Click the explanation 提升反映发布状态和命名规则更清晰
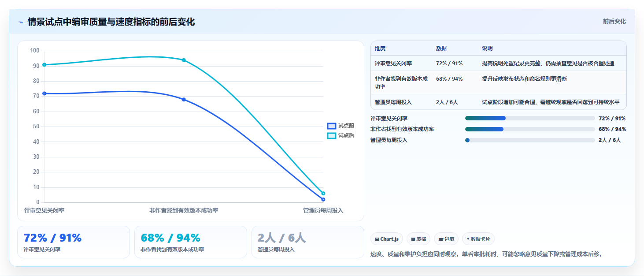 pyautogui.click(x=524, y=79)
